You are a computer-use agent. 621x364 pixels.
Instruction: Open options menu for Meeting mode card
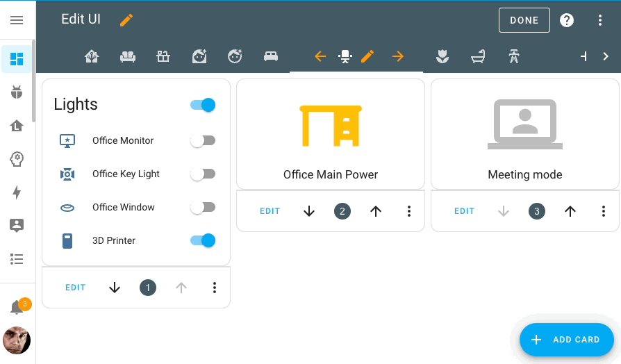604,211
